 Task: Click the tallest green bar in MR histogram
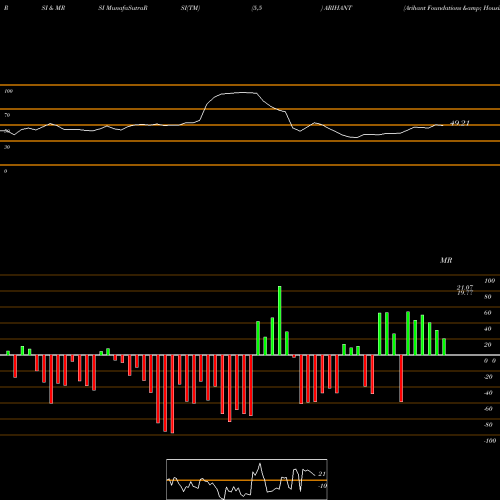[279, 320]
